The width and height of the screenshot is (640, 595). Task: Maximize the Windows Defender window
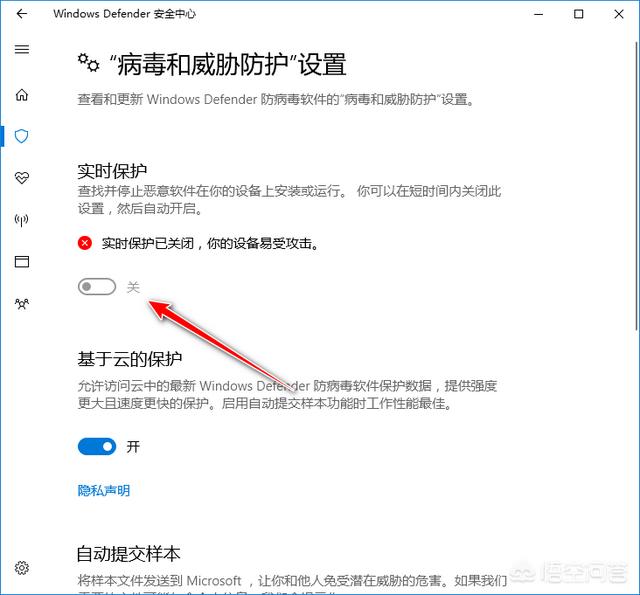tap(578, 14)
